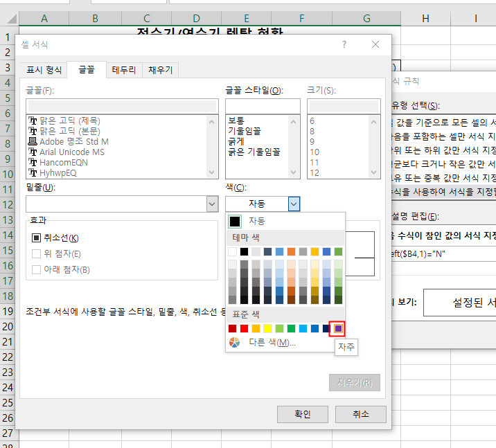Viewport: 496px width, 448px height.
Task: Click font style list scroll-down arrow
Action: (x=293, y=172)
